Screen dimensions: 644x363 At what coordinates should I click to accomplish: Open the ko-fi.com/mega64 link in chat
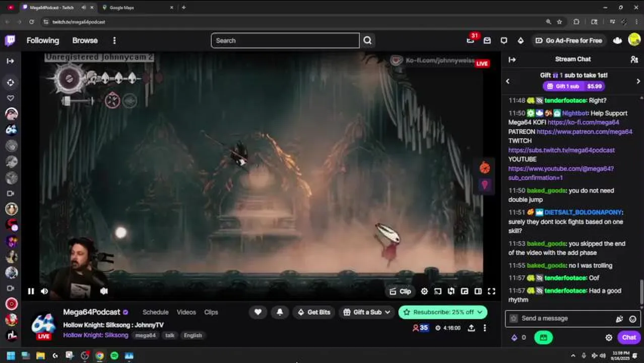pos(584,123)
